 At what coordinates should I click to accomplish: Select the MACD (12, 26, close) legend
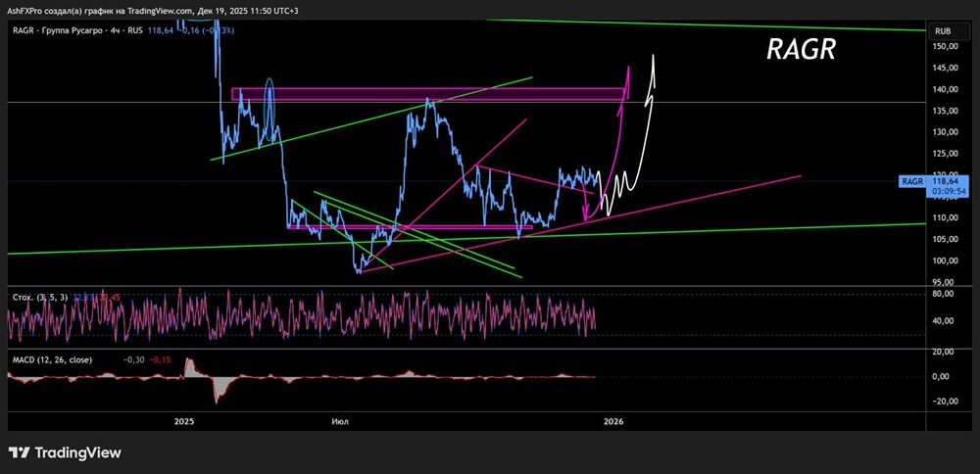pos(52,359)
